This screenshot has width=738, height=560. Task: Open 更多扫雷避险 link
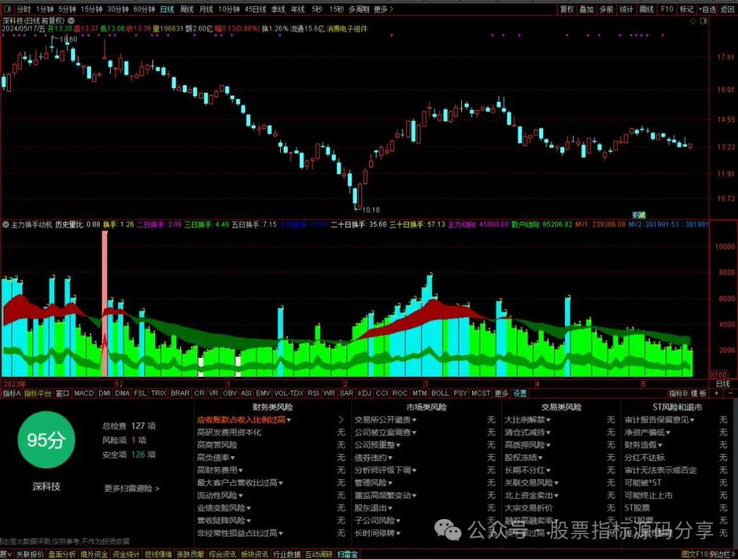[132, 488]
